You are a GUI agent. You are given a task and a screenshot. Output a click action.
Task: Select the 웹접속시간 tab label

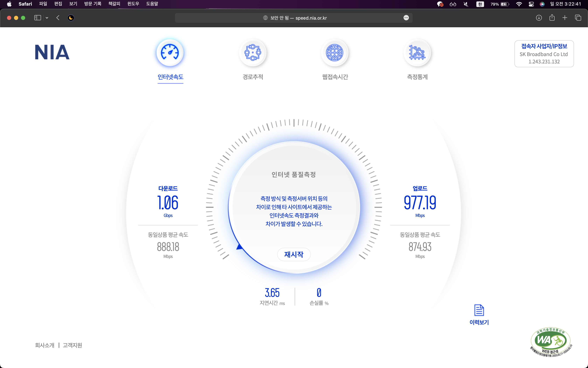335,77
